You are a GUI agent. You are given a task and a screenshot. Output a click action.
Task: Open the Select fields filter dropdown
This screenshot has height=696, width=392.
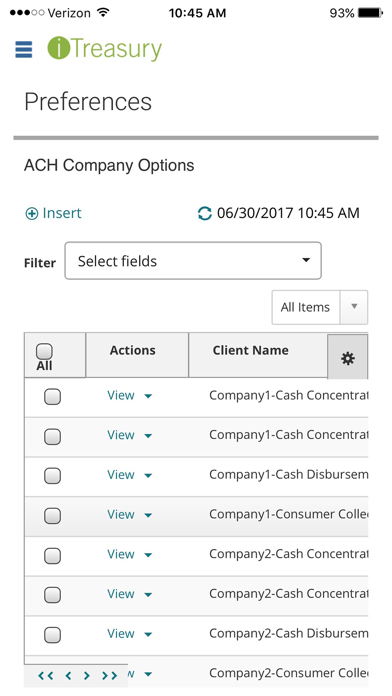tap(193, 261)
